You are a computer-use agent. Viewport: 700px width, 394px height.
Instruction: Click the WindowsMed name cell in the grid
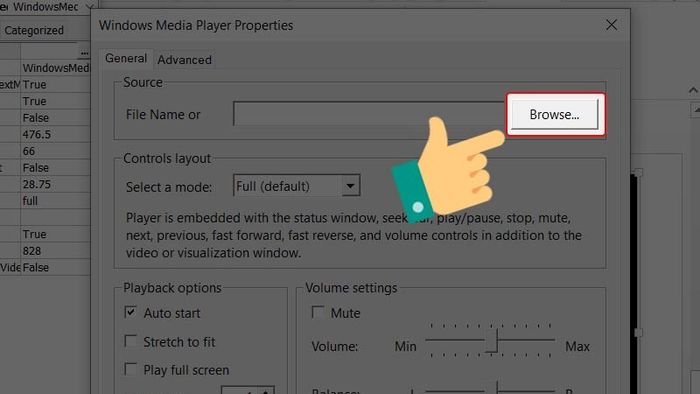point(55,68)
